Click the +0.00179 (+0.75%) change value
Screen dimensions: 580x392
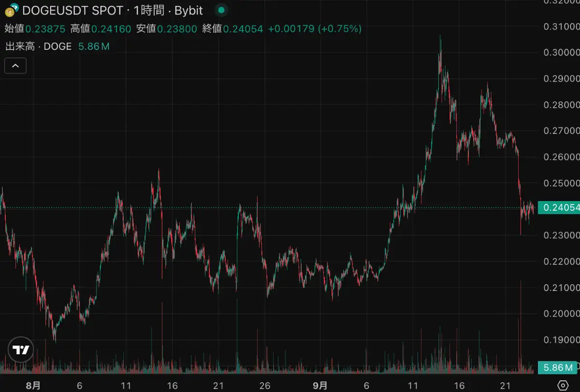pos(315,29)
